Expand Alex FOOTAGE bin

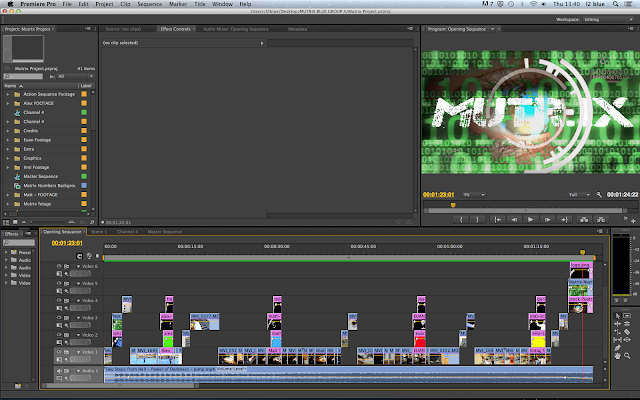point(7,103)
